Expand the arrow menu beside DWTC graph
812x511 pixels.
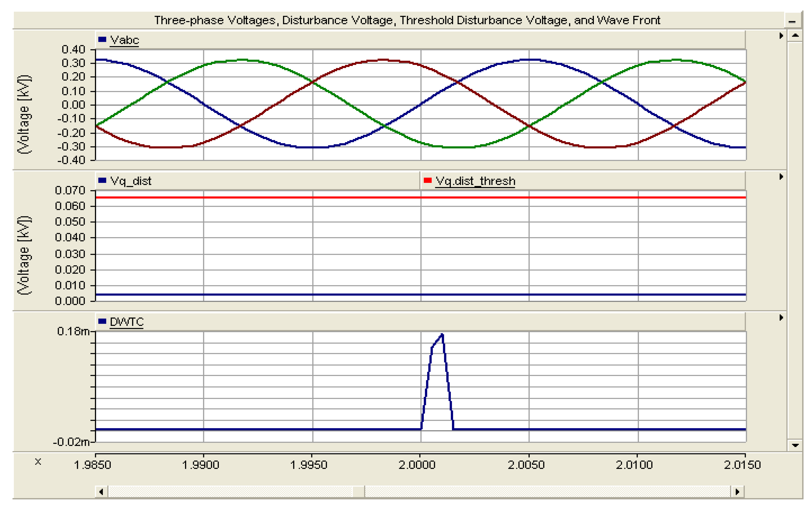tap(781, 318)
